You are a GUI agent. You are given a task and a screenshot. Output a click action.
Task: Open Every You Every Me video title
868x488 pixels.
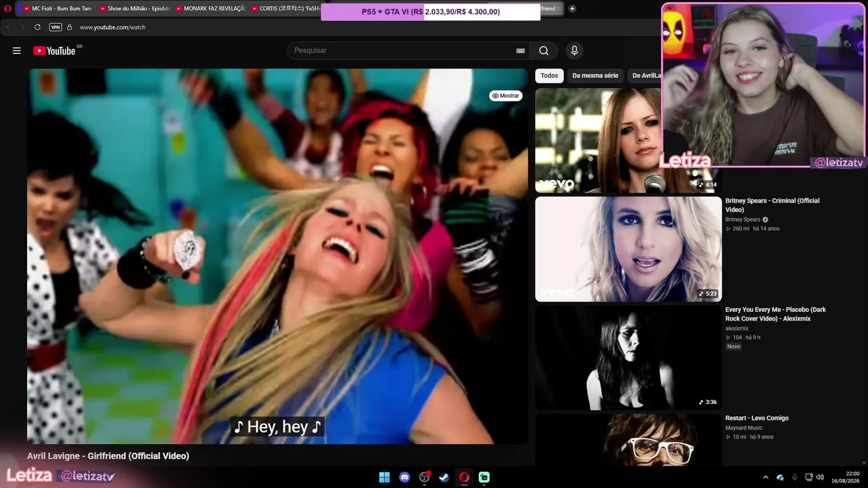776,314
